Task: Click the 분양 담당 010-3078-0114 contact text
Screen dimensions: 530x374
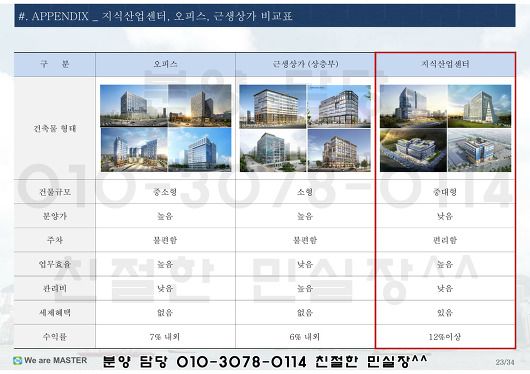Action: [x=265, y=361]
